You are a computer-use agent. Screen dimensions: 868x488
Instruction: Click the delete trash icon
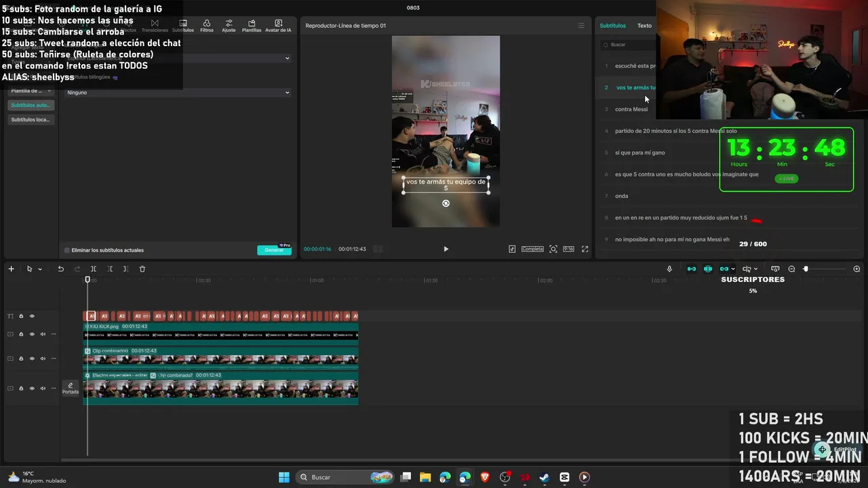142,269
